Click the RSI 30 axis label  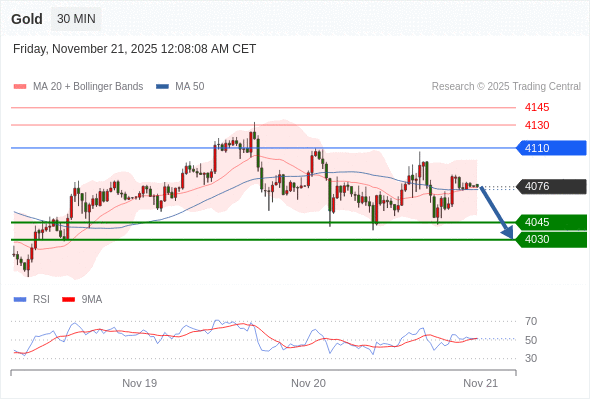click(x=531, y=358)
